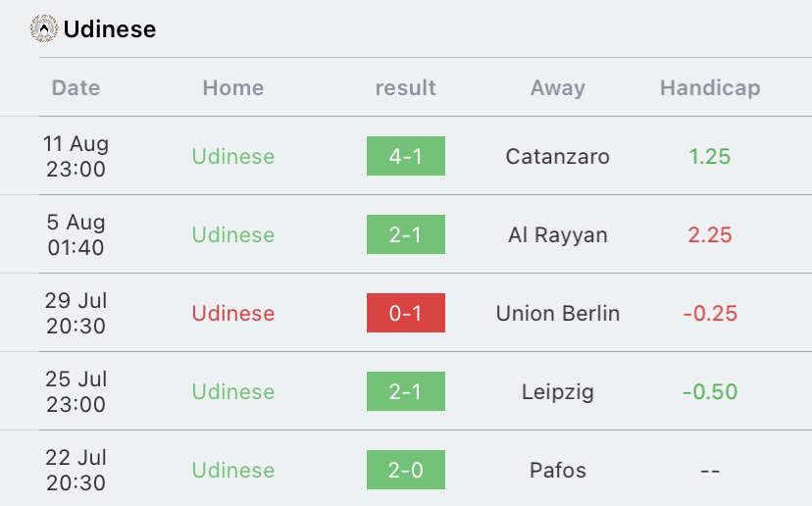Open the Udinese team title
The image size is (812, 506).
109,29
